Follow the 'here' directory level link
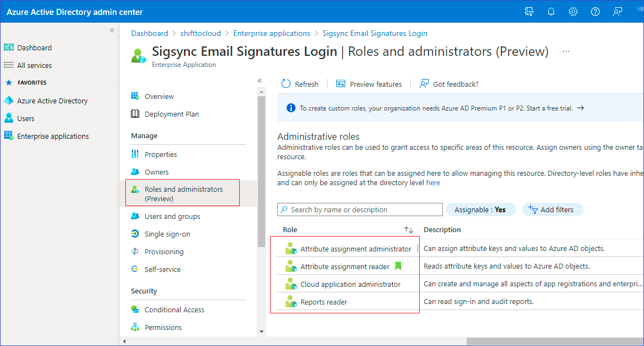This screenshot has width=644, height=346. (x=433, y=182)
